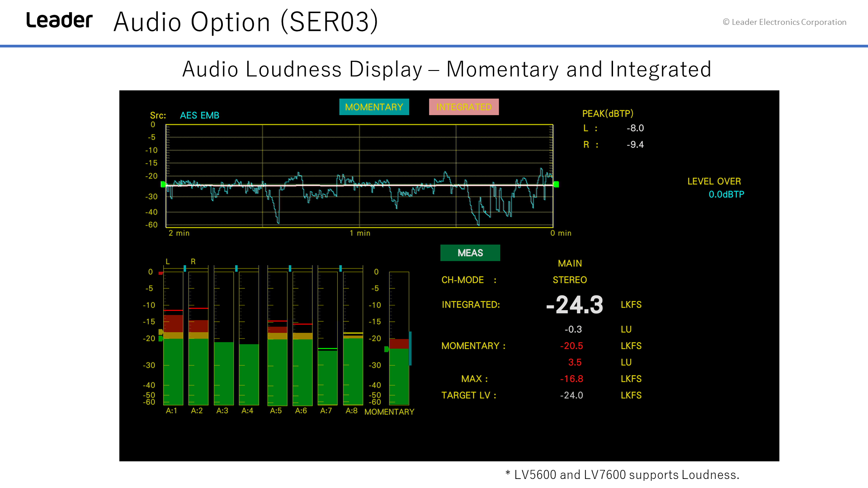The width and height of the screenshot is (868, 488).
Task: Click the peak R value -9.4
Action: [635, 145]
